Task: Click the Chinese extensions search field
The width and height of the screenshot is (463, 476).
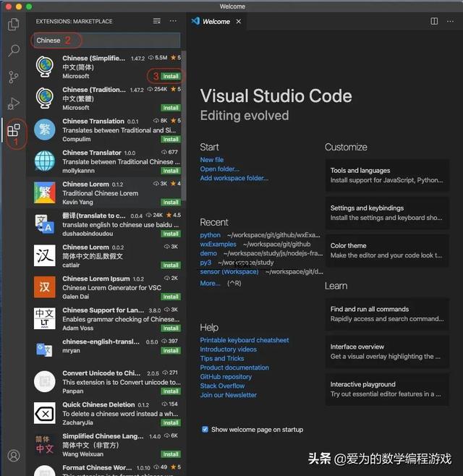Action: (106, 41)
